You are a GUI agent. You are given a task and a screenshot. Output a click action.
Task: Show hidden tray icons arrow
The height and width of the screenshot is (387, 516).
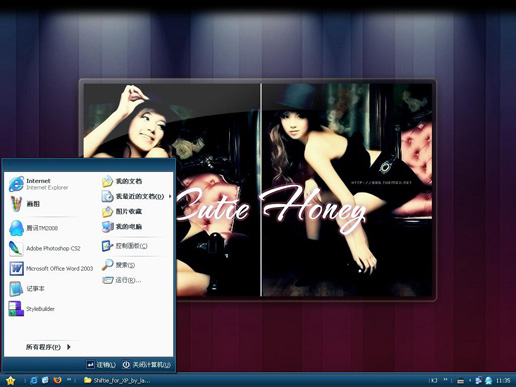[x=470, y=380]
